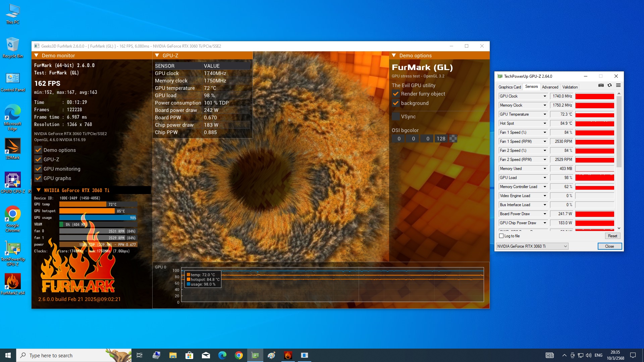
Task: Open Memory Used sensor dropdown
Action: point(545,169)
